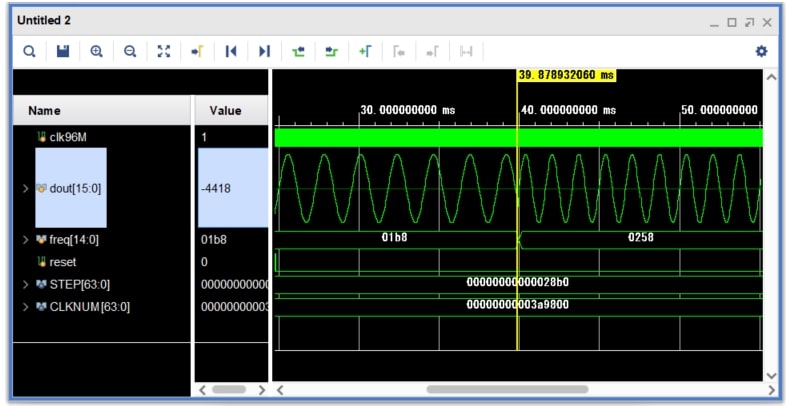Click value column scrollbar thumb
This screenshot has height=406, width=787.
[229, 389]
